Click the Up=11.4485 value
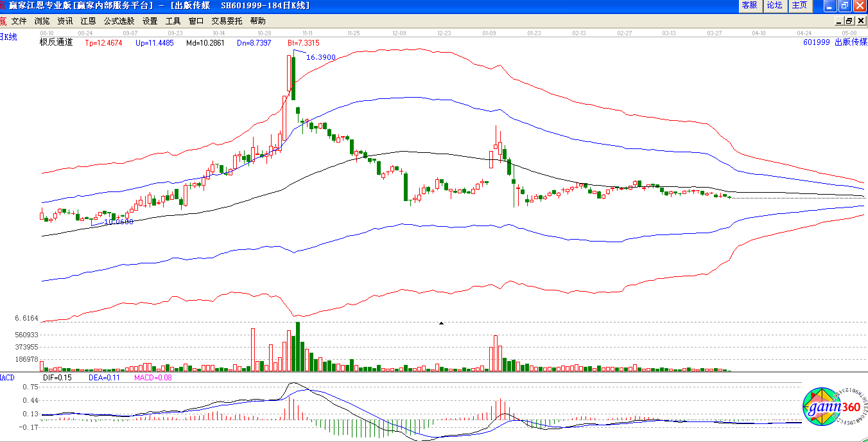 click(x=154, y=43)
